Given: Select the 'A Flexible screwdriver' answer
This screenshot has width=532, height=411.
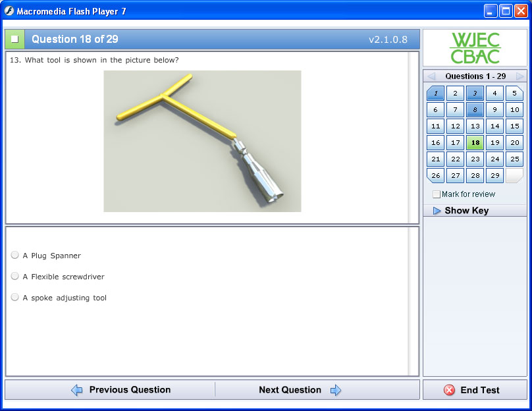Looking at the screenshot, I should tap(14, 276).
